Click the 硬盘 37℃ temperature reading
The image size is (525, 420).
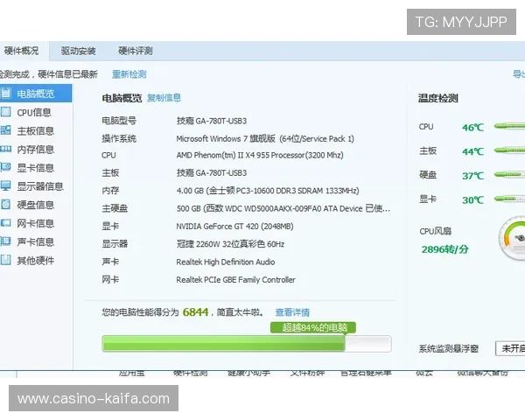pyautogui.click(x=472, y=176)
